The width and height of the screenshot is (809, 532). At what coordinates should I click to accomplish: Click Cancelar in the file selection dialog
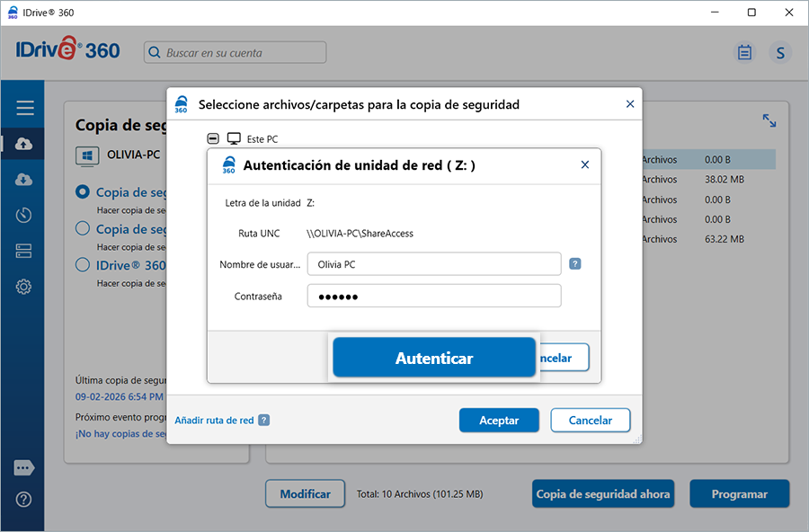(x=591, y=420)
